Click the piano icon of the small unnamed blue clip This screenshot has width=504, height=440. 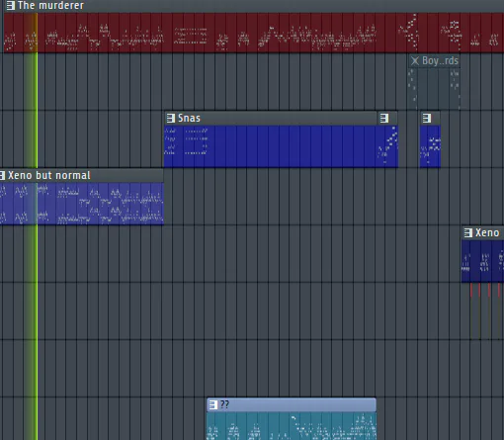click(427, 118)
